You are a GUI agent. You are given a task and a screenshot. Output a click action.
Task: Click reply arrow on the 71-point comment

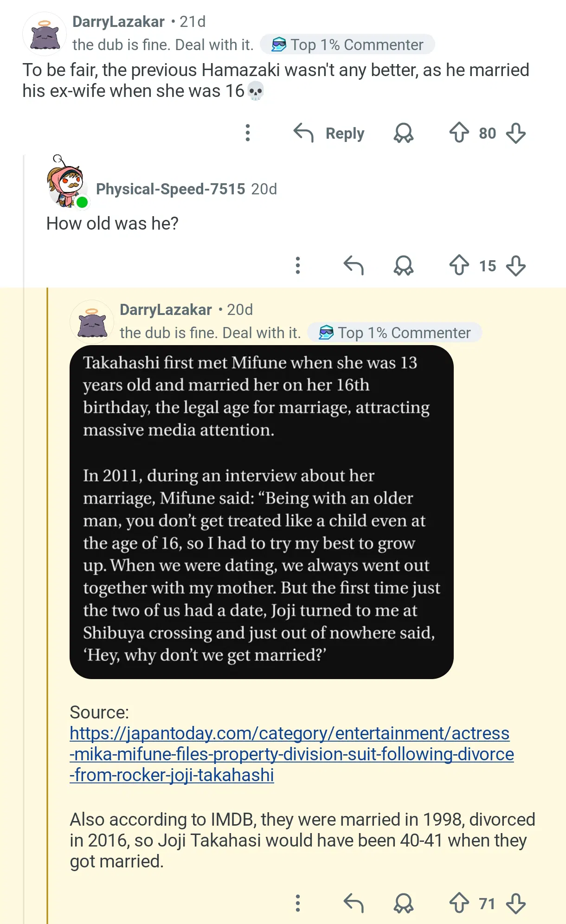pos(354,904)
